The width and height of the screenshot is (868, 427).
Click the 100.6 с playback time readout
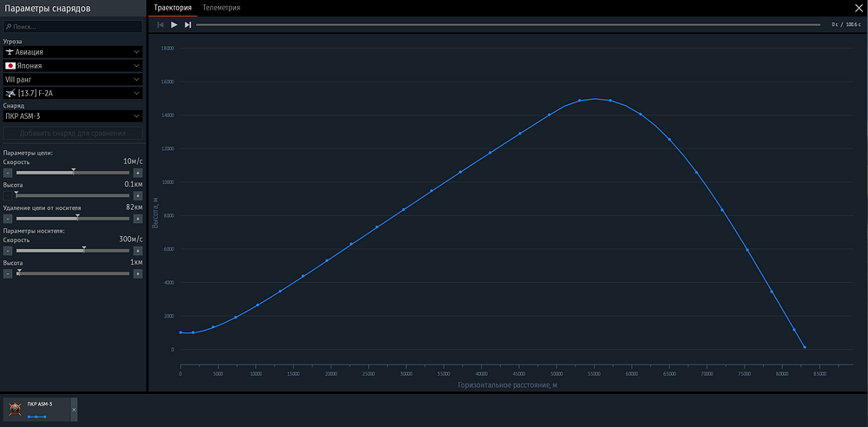pos(854,24)
